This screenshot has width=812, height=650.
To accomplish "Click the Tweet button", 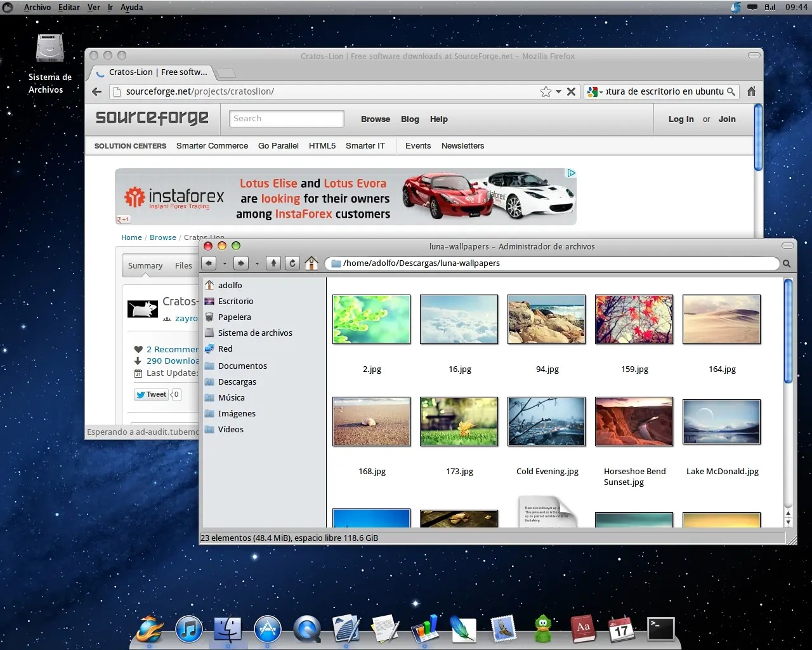I will point(151,394).
